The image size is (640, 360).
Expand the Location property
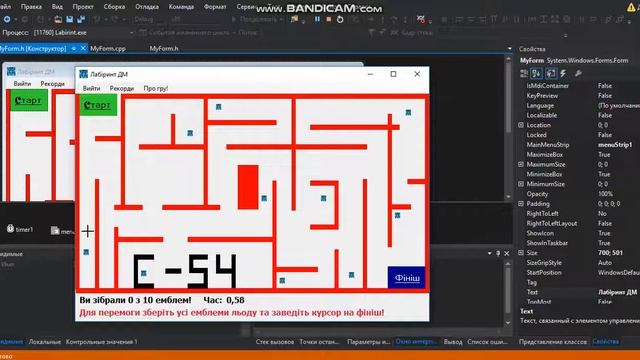point(521,125)
